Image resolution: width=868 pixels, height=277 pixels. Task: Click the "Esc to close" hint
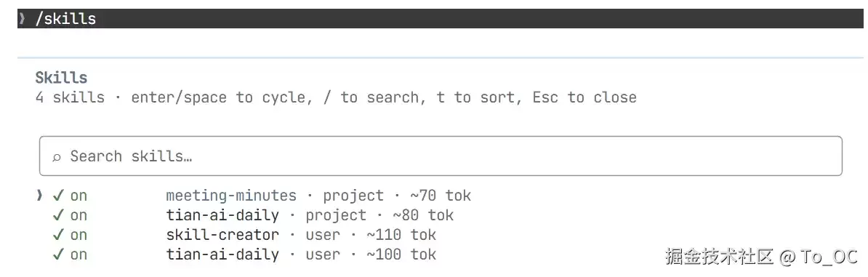584,97
